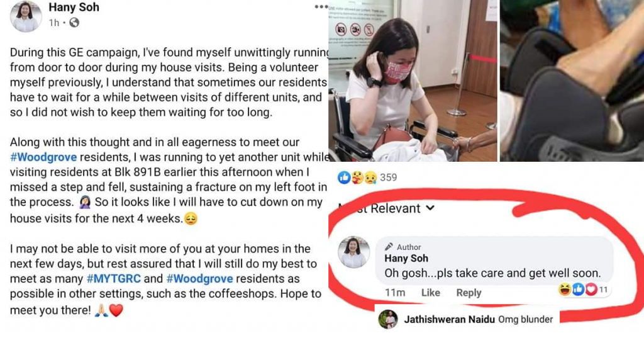Screen dimensions: 644x338
Task: Open the #MYTGRC hashtag link
Action: pos(114,278)
